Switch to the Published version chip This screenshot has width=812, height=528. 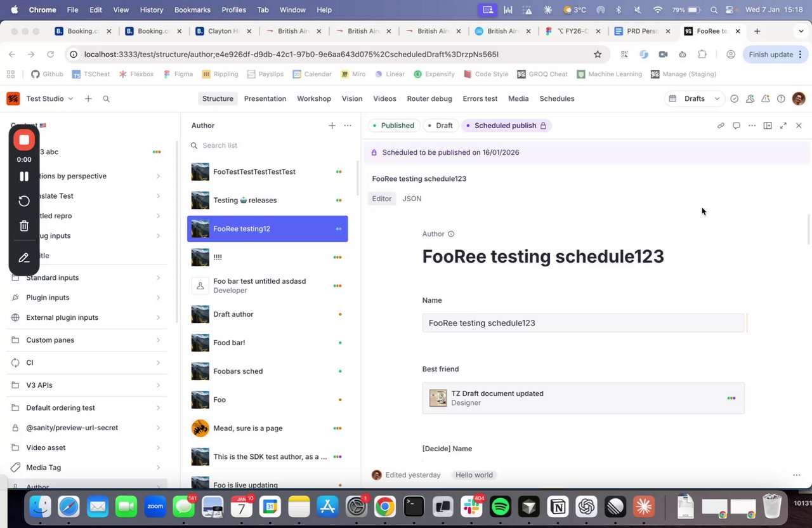click(x=393, y=126)
